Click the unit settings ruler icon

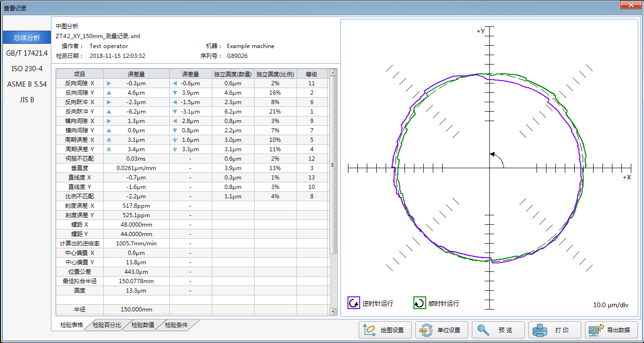click(426, 330)
